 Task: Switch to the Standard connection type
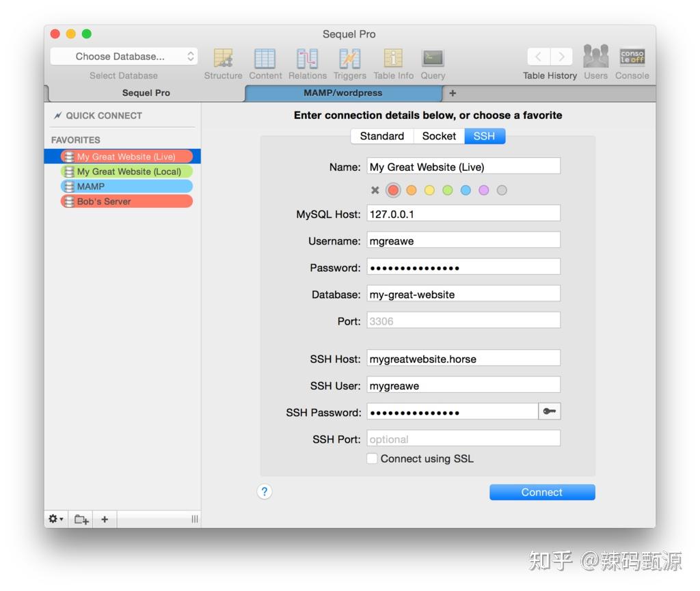click(382, 136)
